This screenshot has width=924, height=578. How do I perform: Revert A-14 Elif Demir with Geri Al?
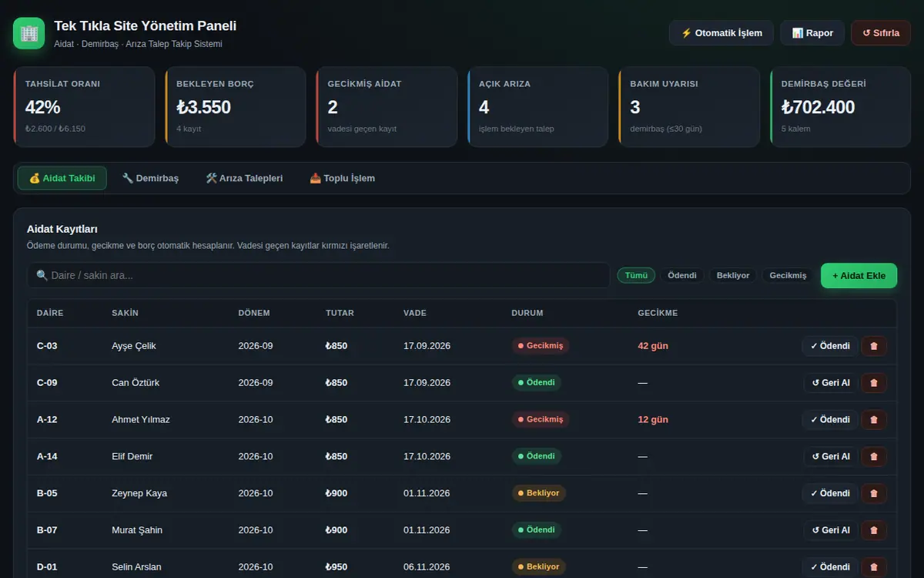click(831, 456)
